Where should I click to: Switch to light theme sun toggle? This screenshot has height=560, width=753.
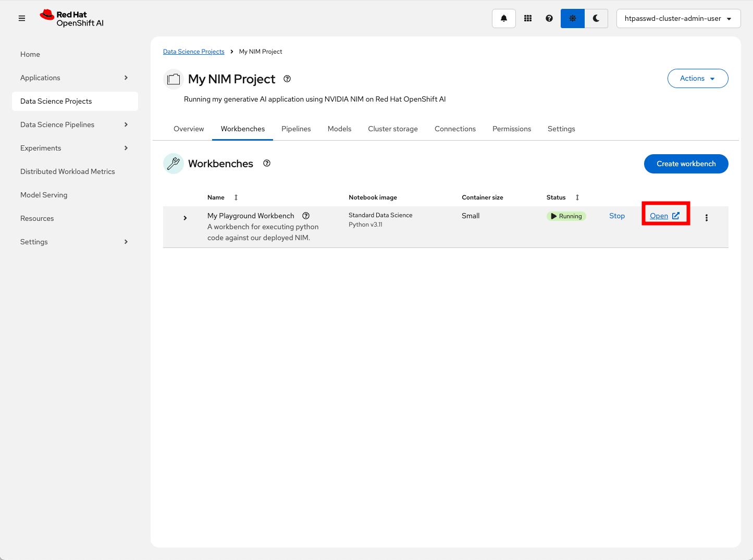[572, 18]
